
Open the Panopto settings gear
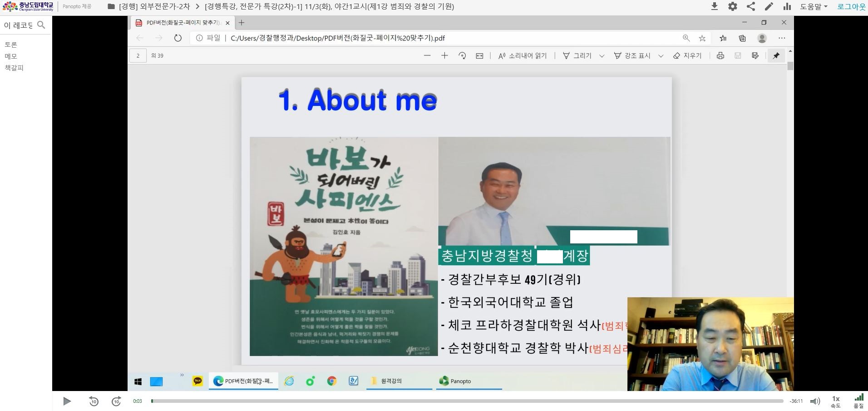[732, 6]
